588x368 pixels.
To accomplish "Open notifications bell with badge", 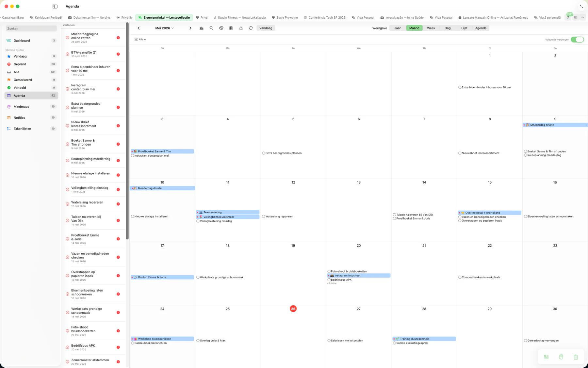I will coord(568,17).
